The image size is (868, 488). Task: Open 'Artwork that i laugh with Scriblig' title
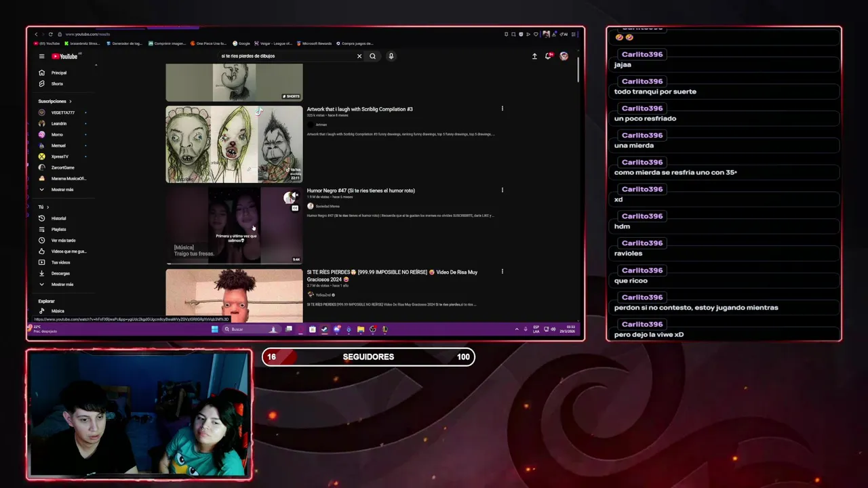[x=359, y=109]
